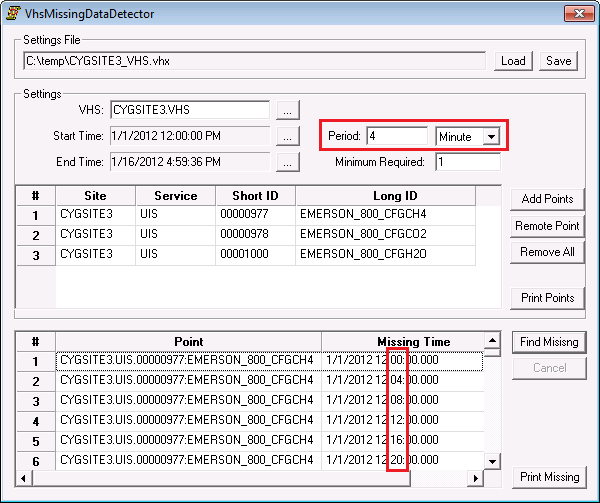Screen dimensions: 600x503
Task: Click the results horizontal scrollbar right arrow
Action: (476, 478)
